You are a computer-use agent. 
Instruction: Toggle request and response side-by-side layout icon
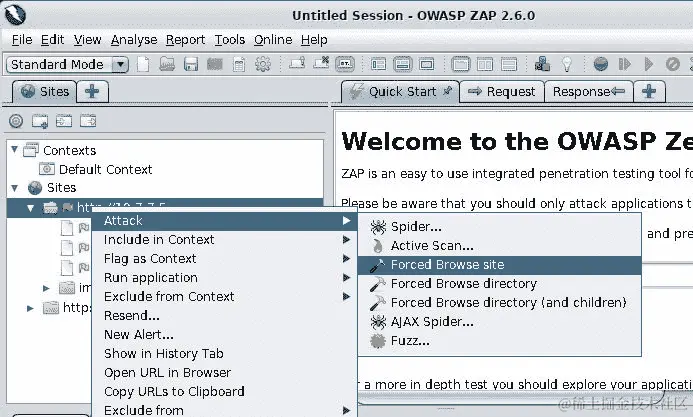pos(485,64)
